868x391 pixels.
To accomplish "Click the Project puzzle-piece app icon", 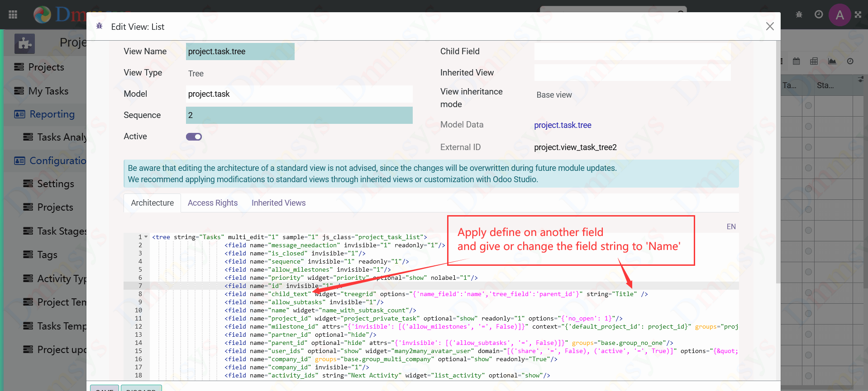I will 24,43.
